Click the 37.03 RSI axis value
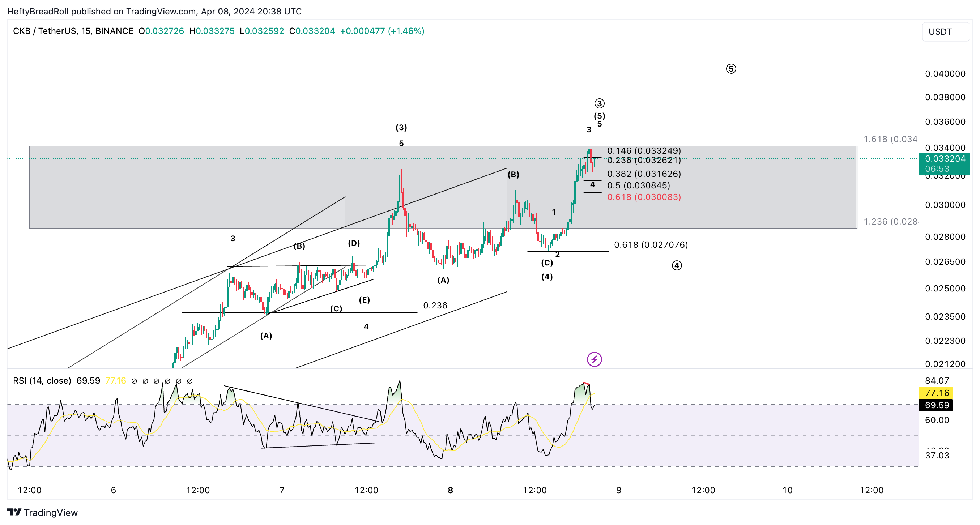 point(937,455)
